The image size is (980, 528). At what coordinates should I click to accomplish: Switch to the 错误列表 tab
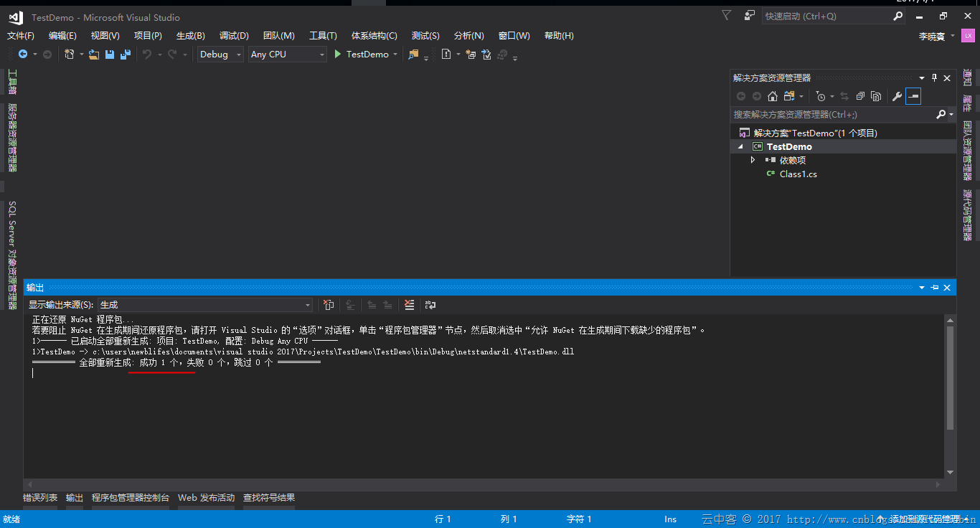click(40, 498)
